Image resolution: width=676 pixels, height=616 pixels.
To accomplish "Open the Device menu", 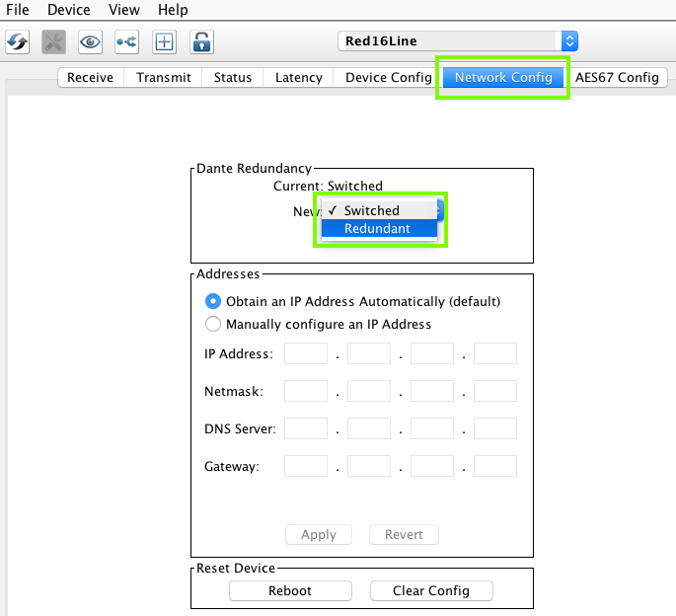I will point(68,10).
